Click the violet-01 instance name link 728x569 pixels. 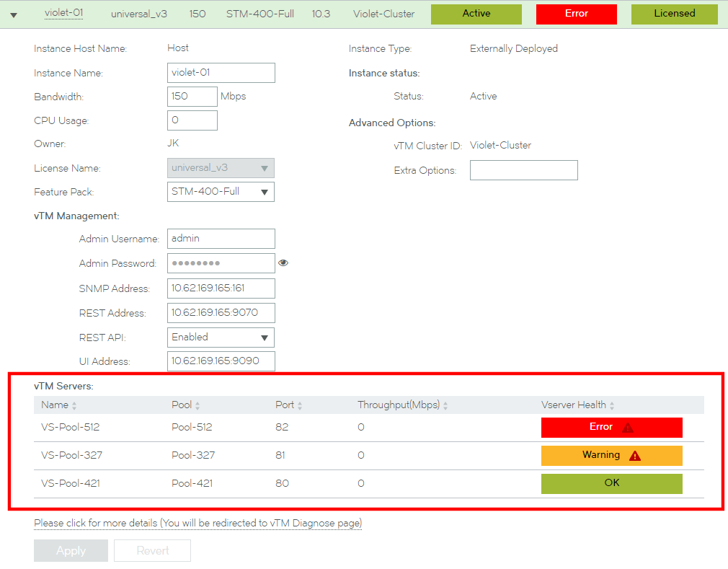click(x=63, y=13)
